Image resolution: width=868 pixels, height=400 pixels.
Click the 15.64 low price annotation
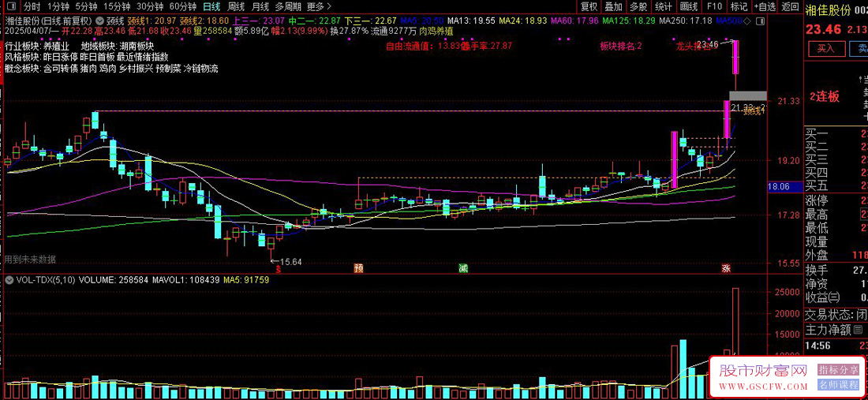[290, 262]
